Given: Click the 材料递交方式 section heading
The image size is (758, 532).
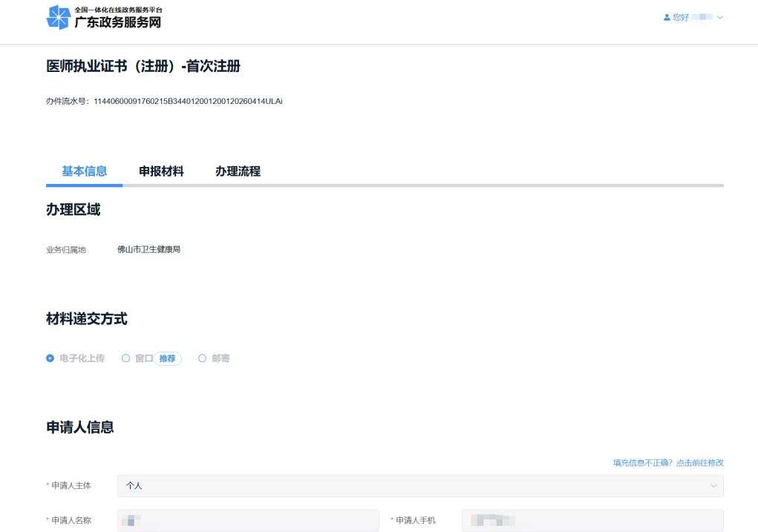Looking at the screenshot, I should pyautogui.click(x=87, y=319).
